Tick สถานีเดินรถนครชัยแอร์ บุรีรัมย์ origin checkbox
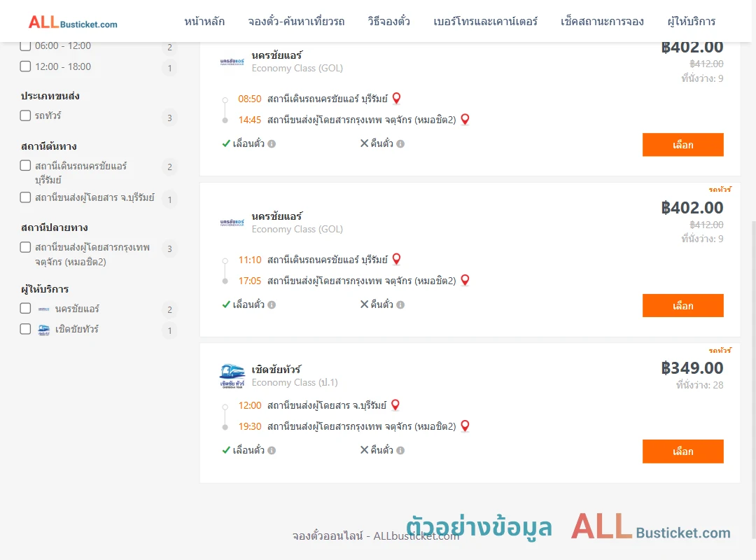This screenshot has height=560, width=756. point(26,165)
